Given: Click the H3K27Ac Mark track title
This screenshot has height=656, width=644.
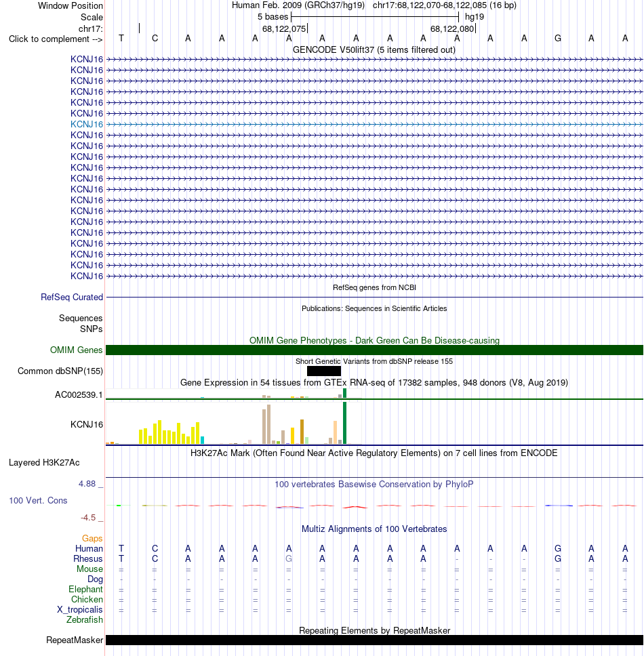Looking at the screenshot, I should [374, 453].
